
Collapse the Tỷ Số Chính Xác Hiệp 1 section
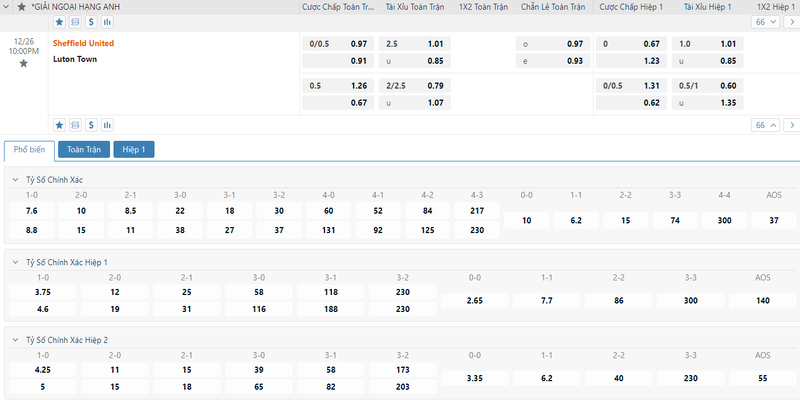click(x=15, y=262)
